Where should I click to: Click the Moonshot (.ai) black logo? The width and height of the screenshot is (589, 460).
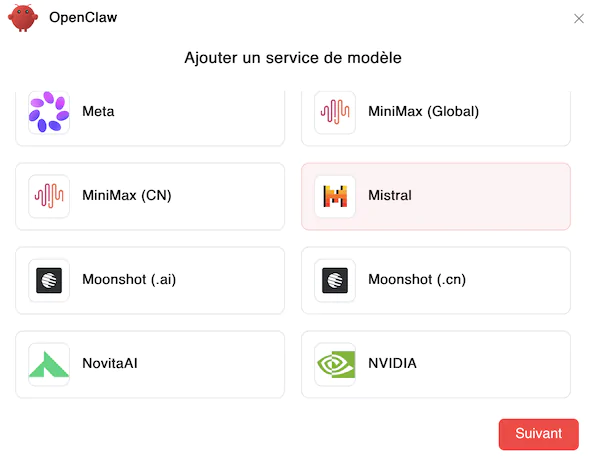tap(49, 280)
